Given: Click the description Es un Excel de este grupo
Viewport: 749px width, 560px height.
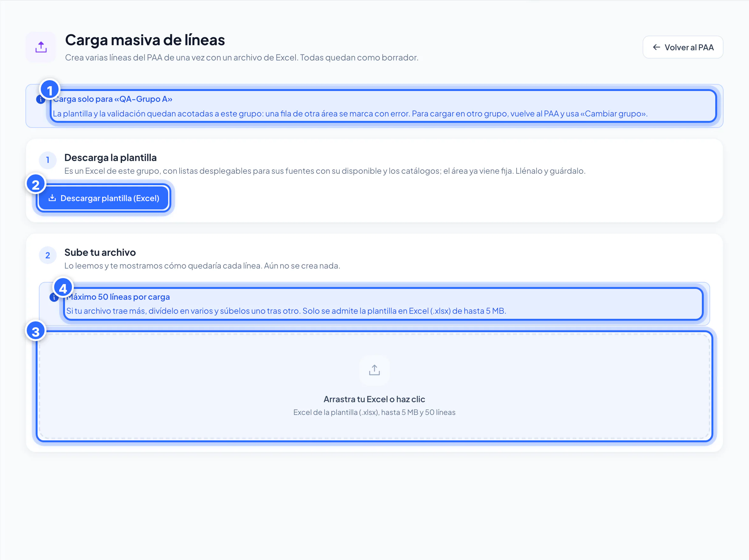Looking at the screenshot, I should pos(325,171).
